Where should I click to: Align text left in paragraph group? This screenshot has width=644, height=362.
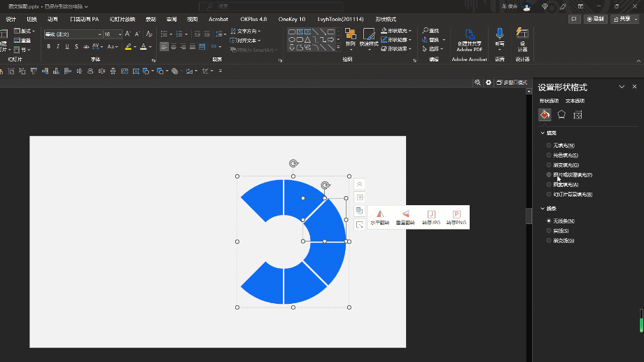pyautogui.click(x=164, y=47)
